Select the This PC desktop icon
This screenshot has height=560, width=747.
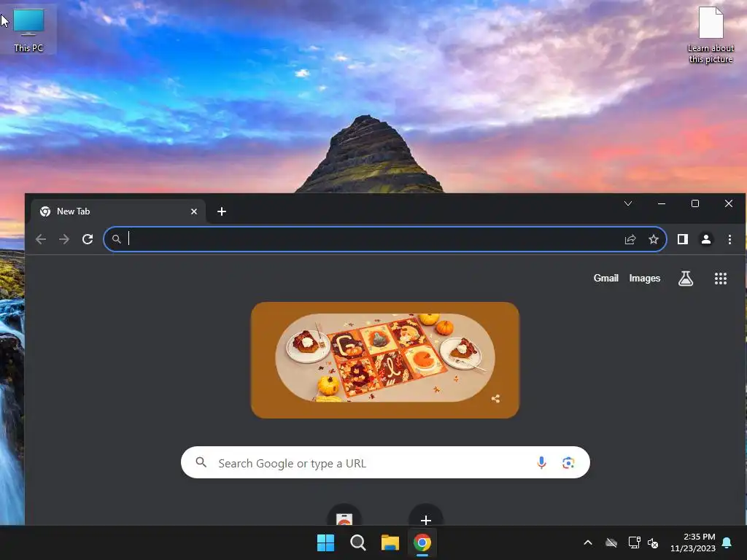[x=28, y=29]
